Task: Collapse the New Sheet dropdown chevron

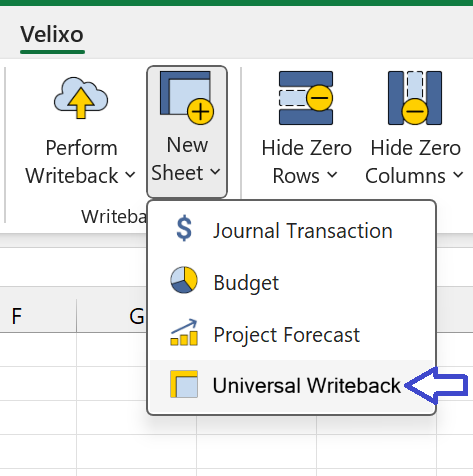Action: point(216,172)
